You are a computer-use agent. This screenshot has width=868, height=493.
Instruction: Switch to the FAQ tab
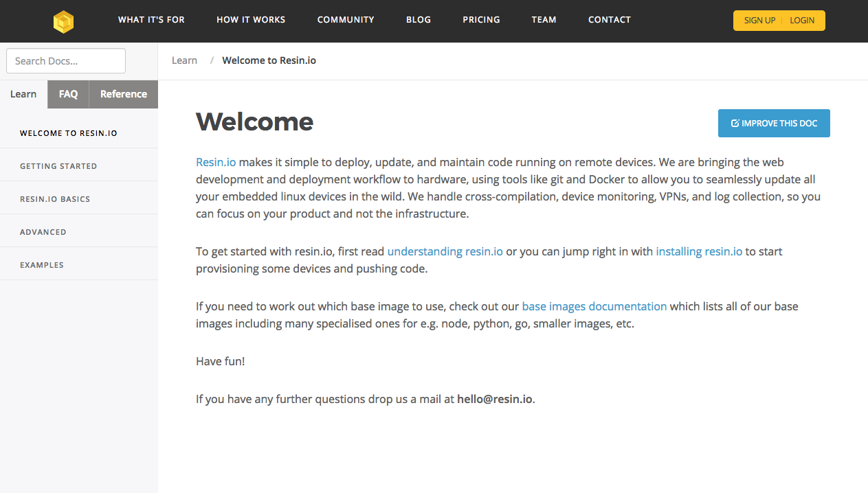coord(68,94)
